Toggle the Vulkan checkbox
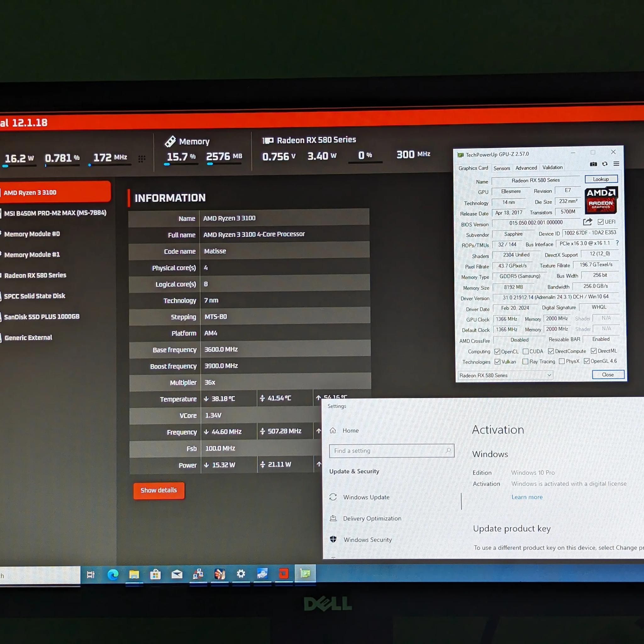Screen dimensions: 644x644 pyautogui.click(x=498, y=362)
